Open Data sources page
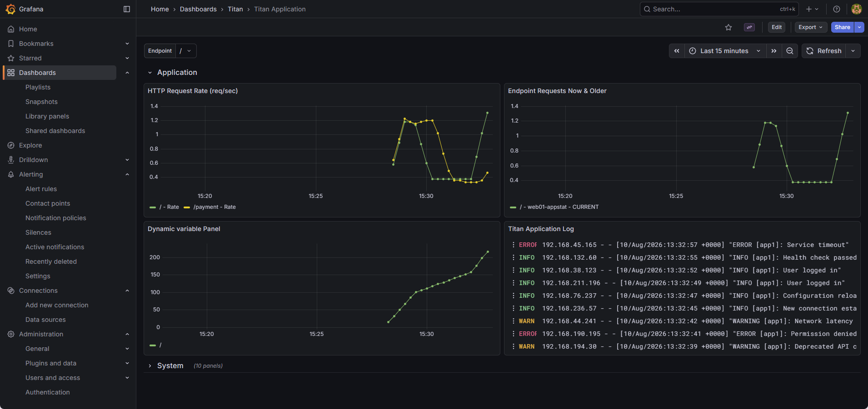868x409 pixels. (45, 320)
